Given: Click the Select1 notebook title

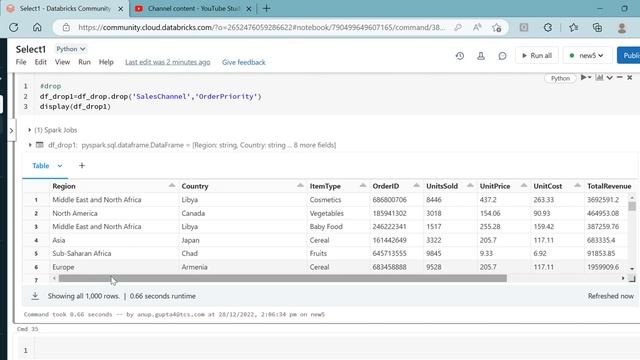Looking at the screenshot, I should coord(31,49).
